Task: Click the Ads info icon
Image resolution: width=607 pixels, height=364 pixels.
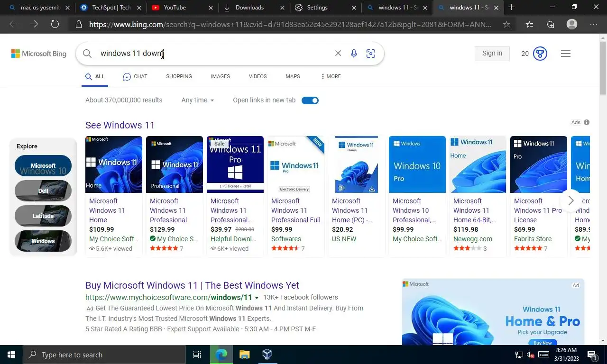Action: click(587, 122)
